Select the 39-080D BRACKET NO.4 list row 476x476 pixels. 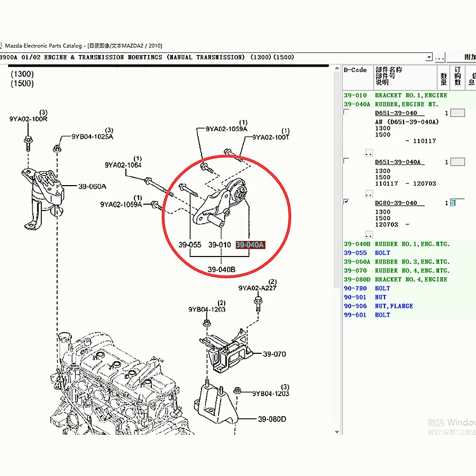[x=409, y=279]
